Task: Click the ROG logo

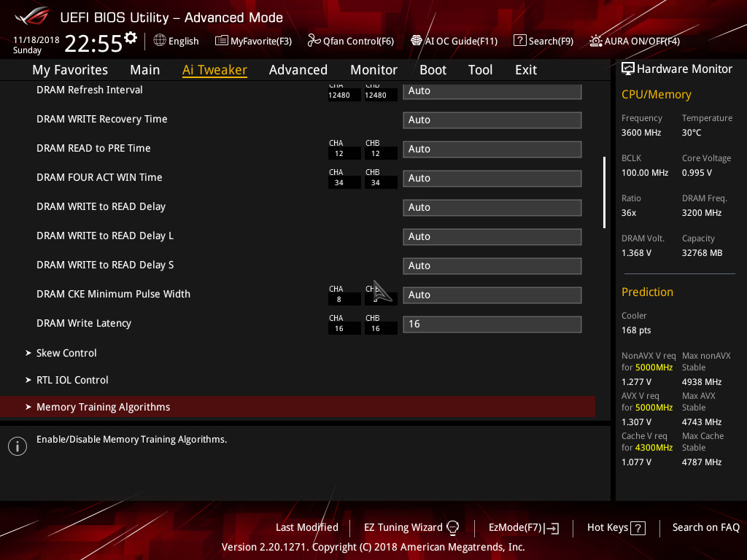Action: tap(31, 16)
